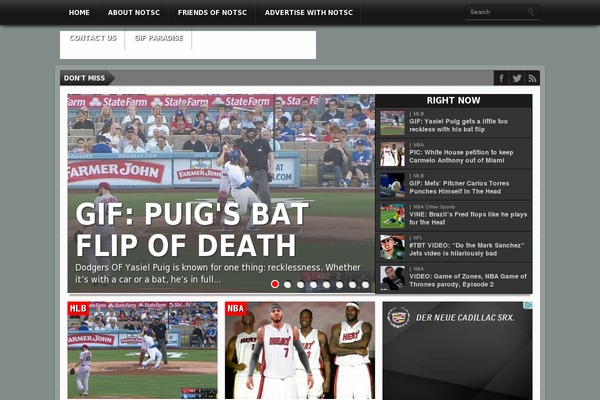This screenshot has width=600, height=400.
Task: Click the red NBA category badge
Action: 236,309
